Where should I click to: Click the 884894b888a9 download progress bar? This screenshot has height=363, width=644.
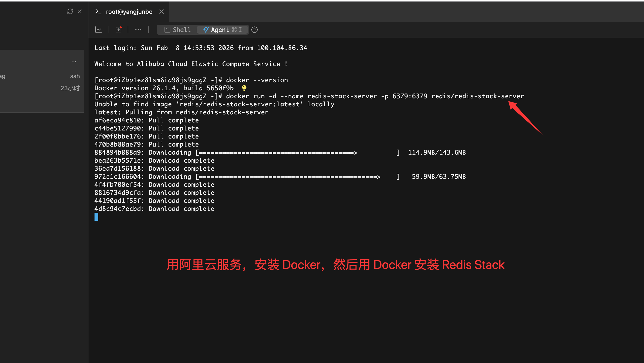pyautogui.click(x=297, y=153)
